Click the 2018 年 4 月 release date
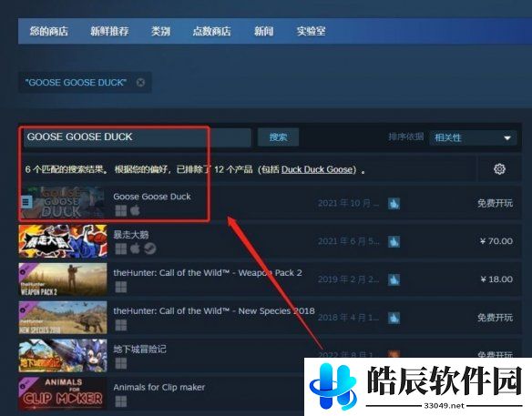 tap(349, 318)
